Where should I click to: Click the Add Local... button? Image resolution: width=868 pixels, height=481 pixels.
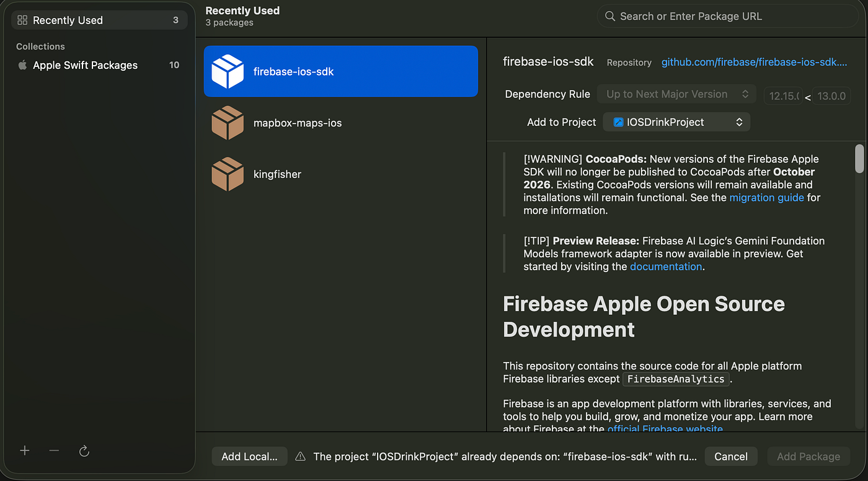(x=249, y=457)
